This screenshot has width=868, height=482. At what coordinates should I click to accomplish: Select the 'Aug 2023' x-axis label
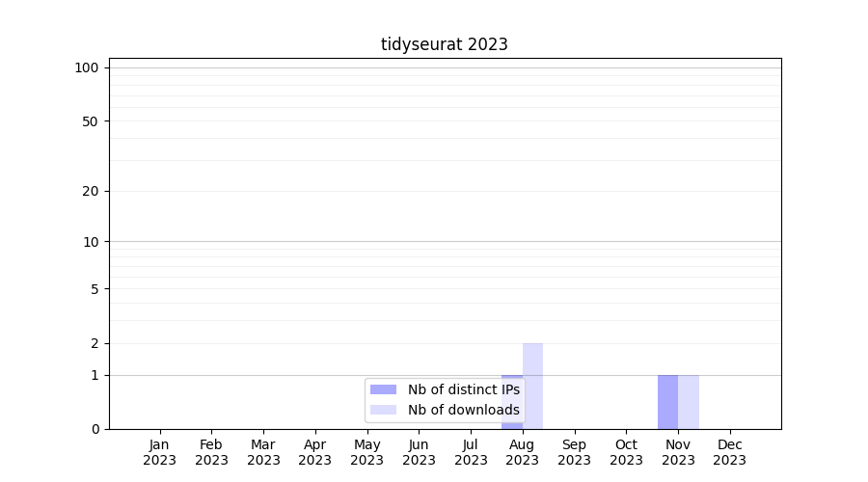point(522,452)
